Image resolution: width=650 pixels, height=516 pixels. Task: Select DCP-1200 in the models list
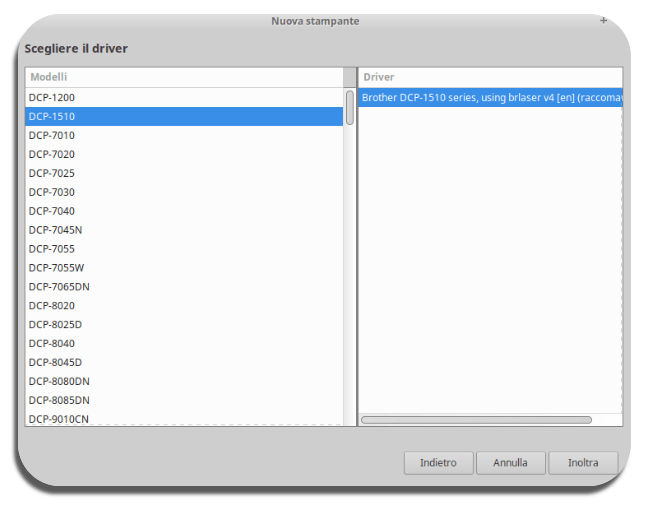coord(52,97)
